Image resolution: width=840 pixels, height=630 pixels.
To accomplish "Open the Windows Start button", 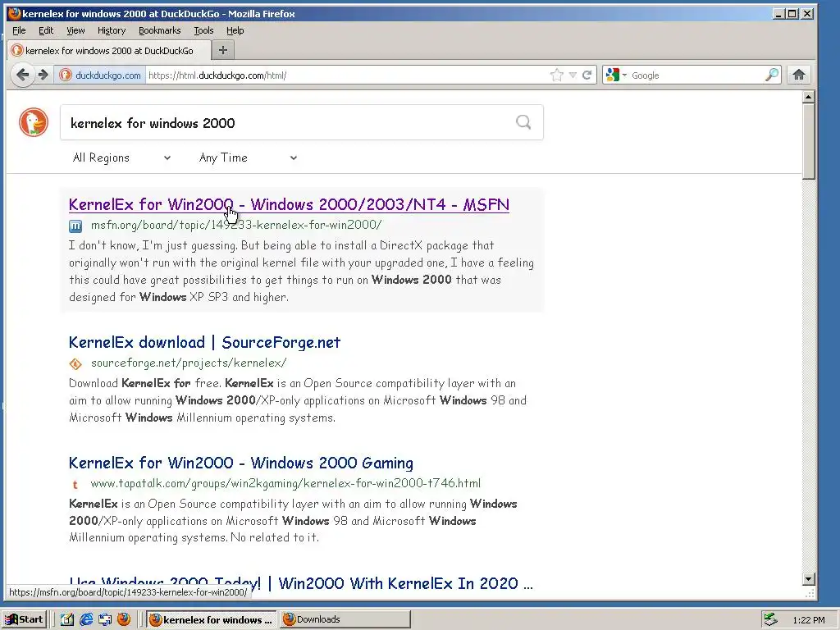I will [25, 619].
